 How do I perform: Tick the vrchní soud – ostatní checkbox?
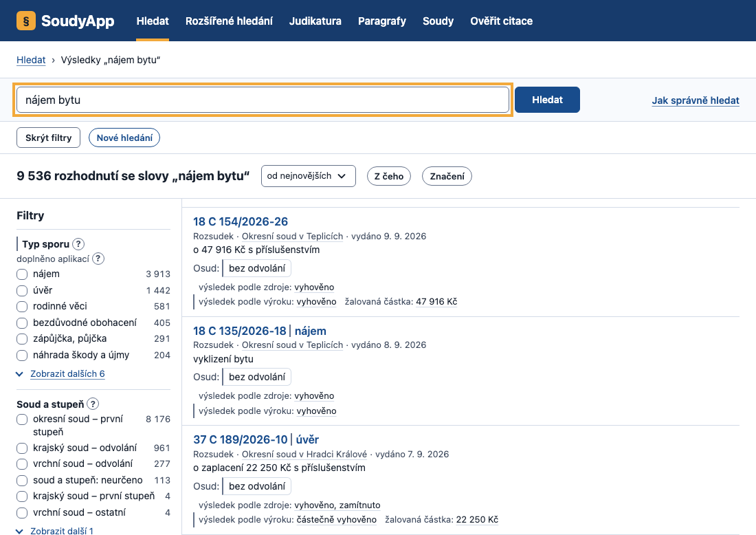point(22,513)
